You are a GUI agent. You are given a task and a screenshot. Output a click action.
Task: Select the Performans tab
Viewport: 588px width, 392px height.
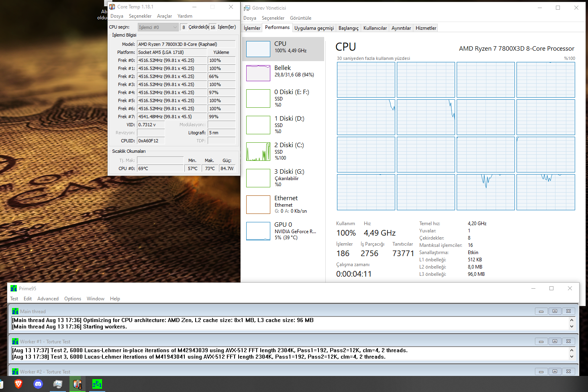coord(277,27)
